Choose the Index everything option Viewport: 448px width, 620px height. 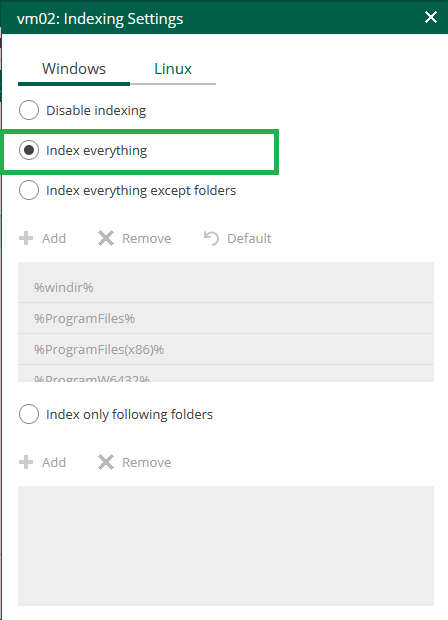tap(29, 150)
